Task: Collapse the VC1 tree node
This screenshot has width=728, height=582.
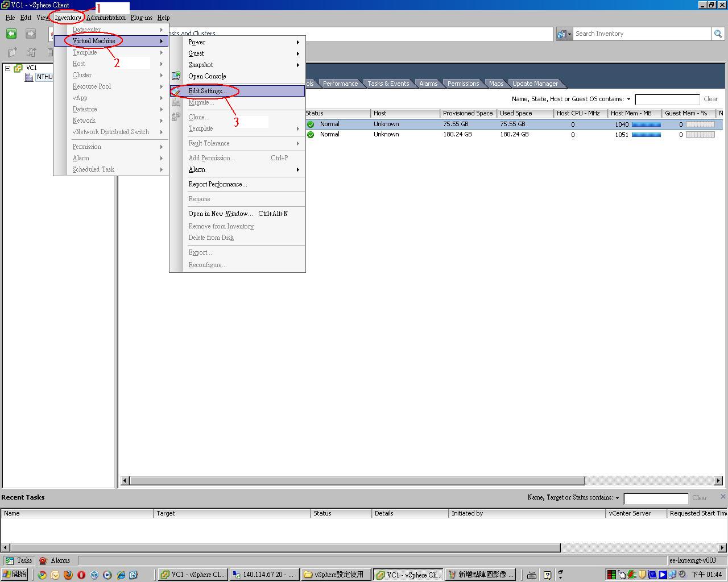Action: [x=8, y=68]
